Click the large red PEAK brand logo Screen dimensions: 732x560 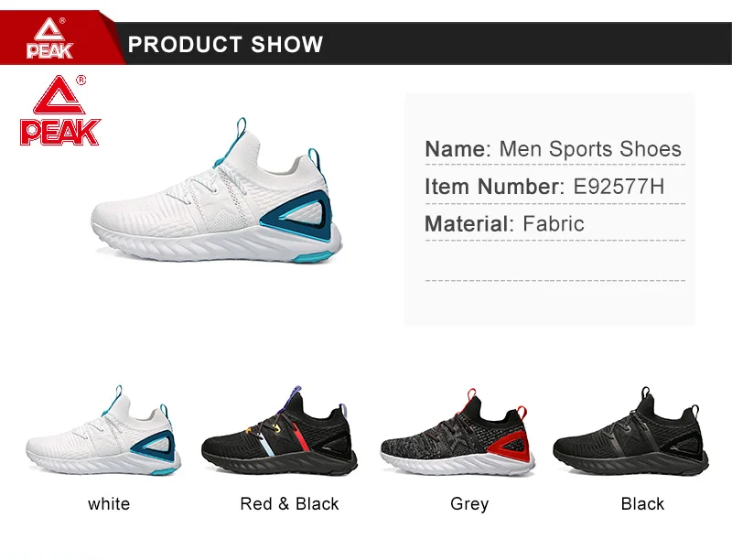pos(60,111)
